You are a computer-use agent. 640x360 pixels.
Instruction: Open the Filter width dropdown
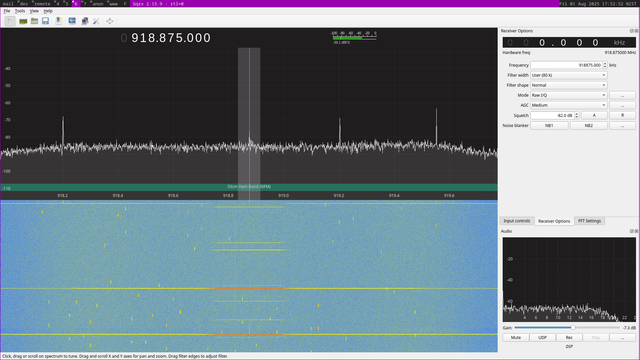coord(569,75)
